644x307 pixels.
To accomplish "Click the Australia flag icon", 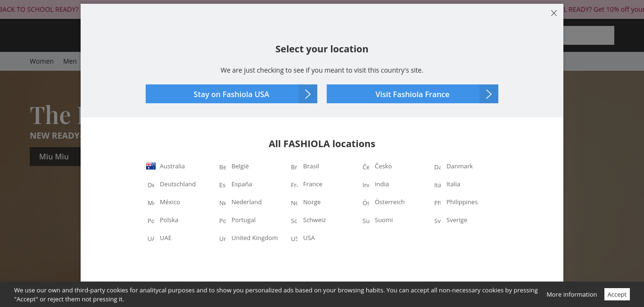I will 151,166.
